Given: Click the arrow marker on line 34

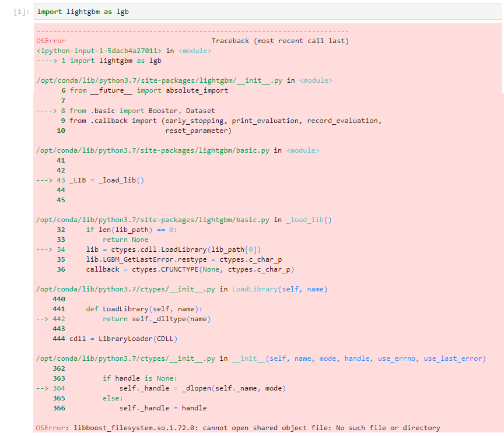Looking at the screenshot, I should (45, 249).
